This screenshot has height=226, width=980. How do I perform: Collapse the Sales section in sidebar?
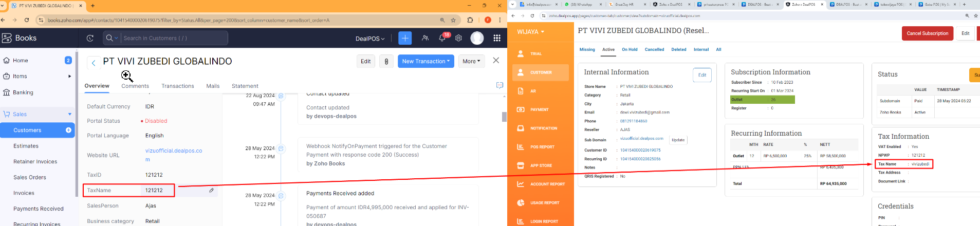coord(69,114)
